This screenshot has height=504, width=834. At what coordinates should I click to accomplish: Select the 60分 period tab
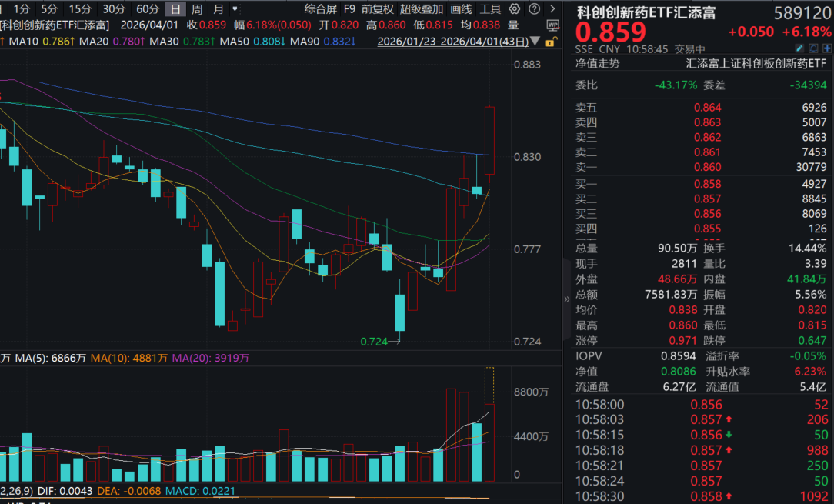point(148,9)
